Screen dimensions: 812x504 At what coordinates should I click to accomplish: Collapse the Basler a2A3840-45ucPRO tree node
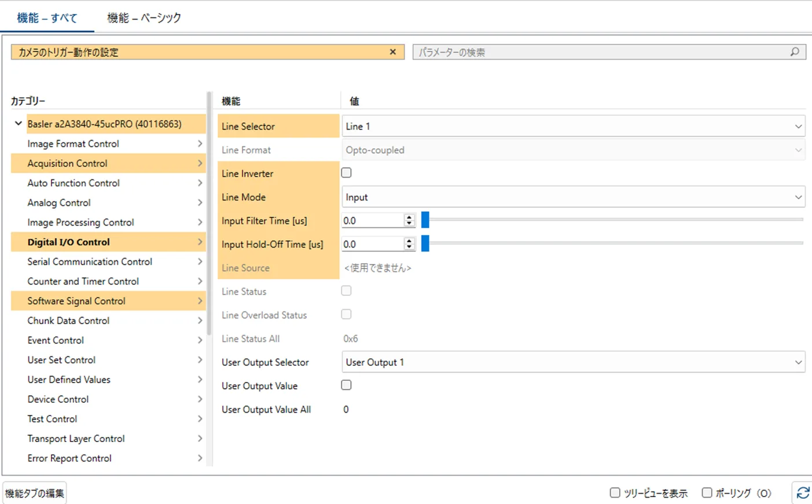[x=19, y=123]
